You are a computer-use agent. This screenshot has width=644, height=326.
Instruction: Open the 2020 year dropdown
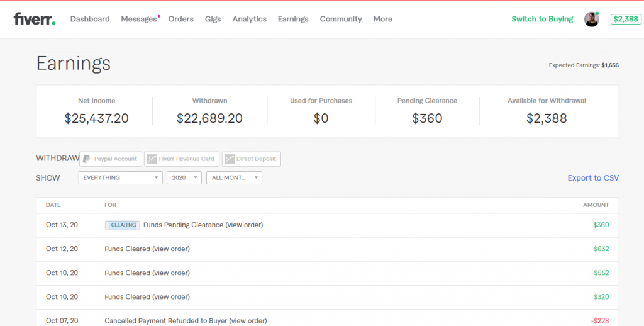pyautogui.click(x=184, y=177)
